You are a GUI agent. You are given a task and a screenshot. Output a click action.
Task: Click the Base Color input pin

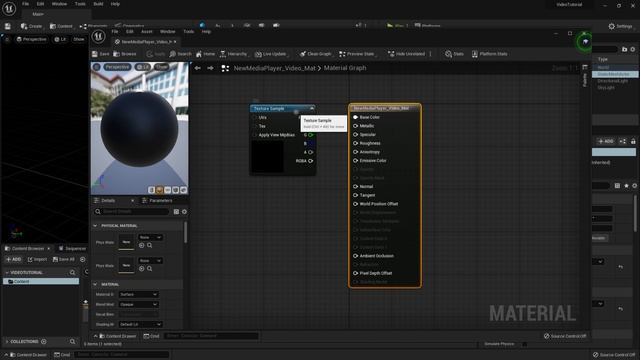coord(356,117)
